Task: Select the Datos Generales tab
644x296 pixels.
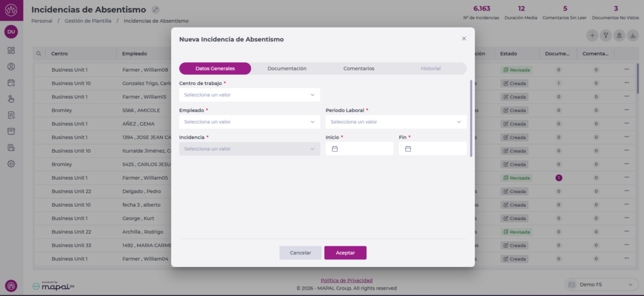Action: point(215,69)
